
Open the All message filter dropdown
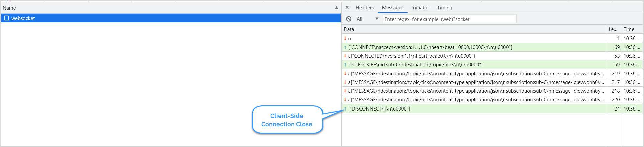click(367, 19)
